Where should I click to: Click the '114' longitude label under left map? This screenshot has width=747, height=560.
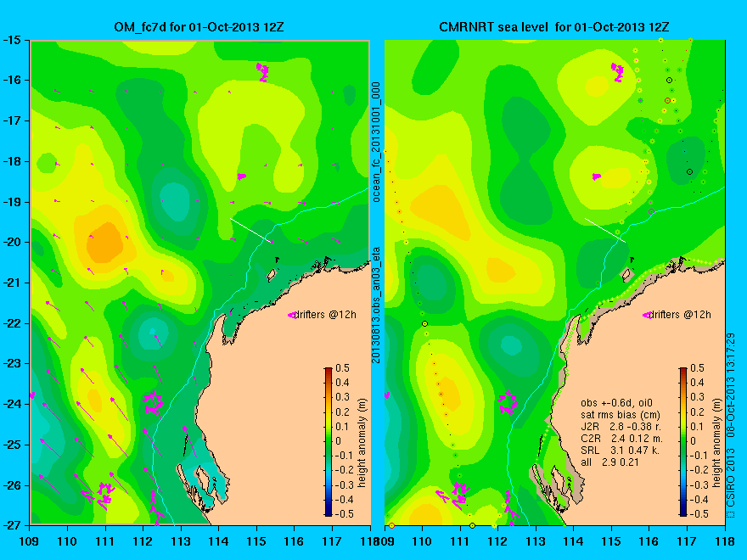click(219, 541)
